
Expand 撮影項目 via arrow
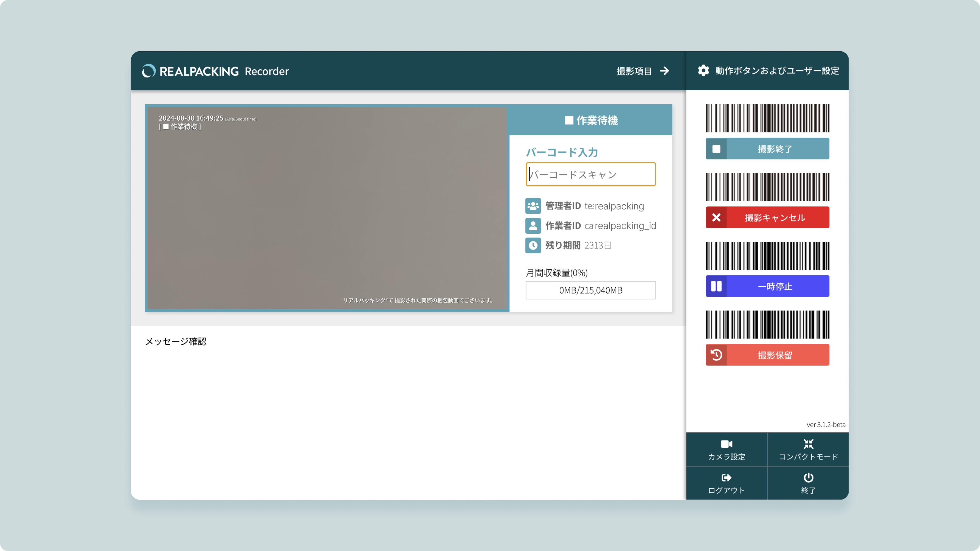[x=664, y=71]
